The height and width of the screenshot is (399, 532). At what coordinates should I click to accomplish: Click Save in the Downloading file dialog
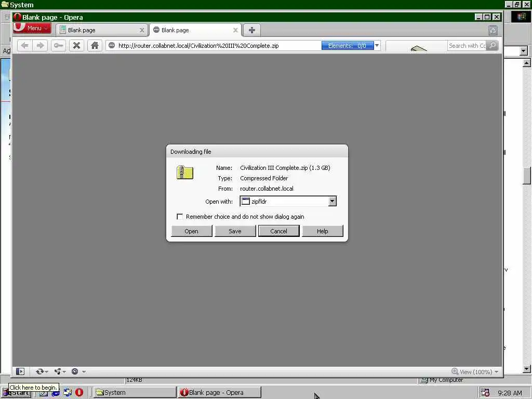click(235, 231)
